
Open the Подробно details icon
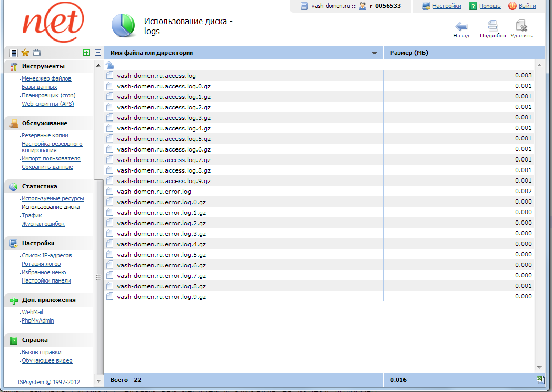point(492,26)
